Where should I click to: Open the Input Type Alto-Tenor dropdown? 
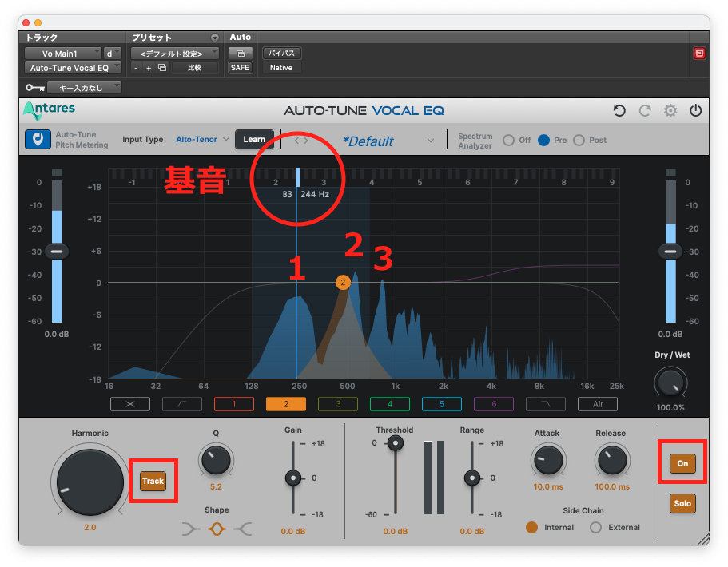point(203,140)
